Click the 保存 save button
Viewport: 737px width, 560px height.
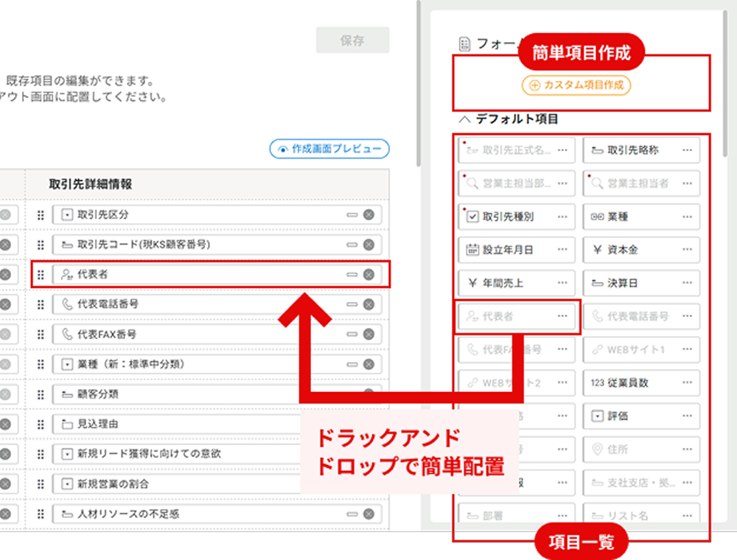click(352, 41)
